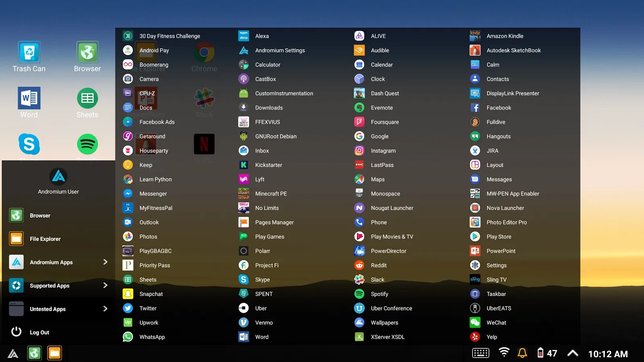Start Sling TV app
This screenshot has height=362, width=644.
coord(488,280)
